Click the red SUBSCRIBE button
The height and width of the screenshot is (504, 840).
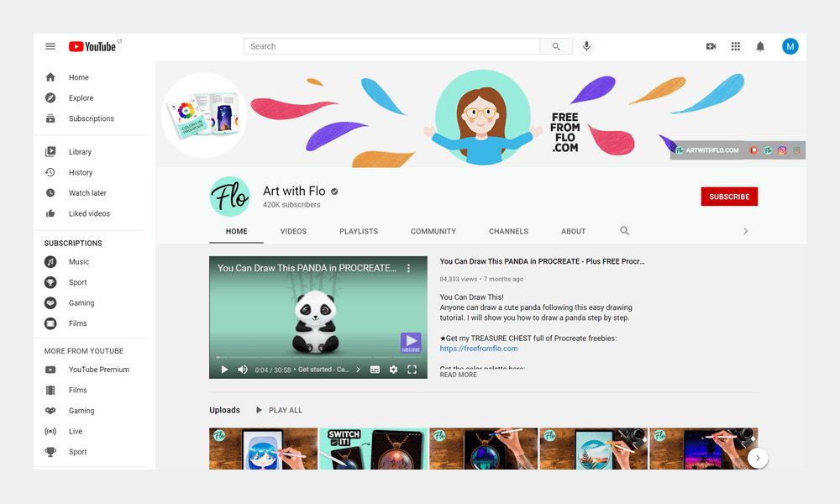729,197
